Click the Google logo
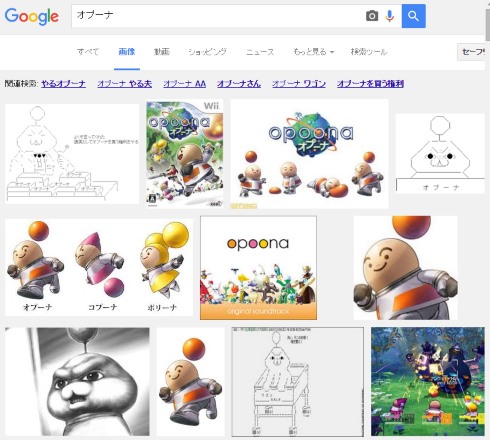490x440 pixels. (32, 16)
